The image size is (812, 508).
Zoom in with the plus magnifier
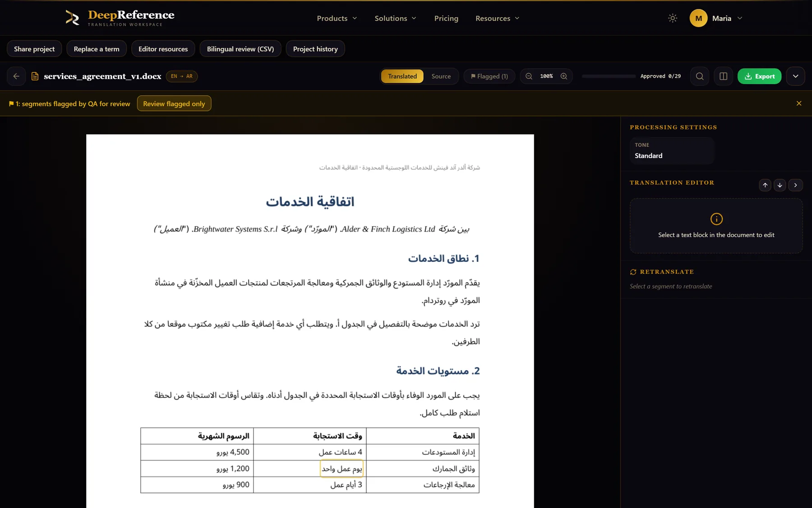pos(564,76)
